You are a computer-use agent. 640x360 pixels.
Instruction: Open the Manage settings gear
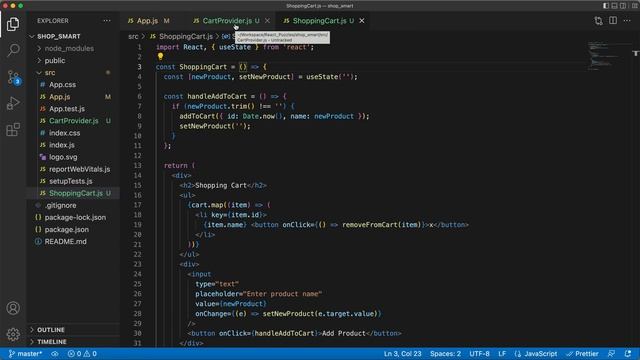(x=13, y=334)
